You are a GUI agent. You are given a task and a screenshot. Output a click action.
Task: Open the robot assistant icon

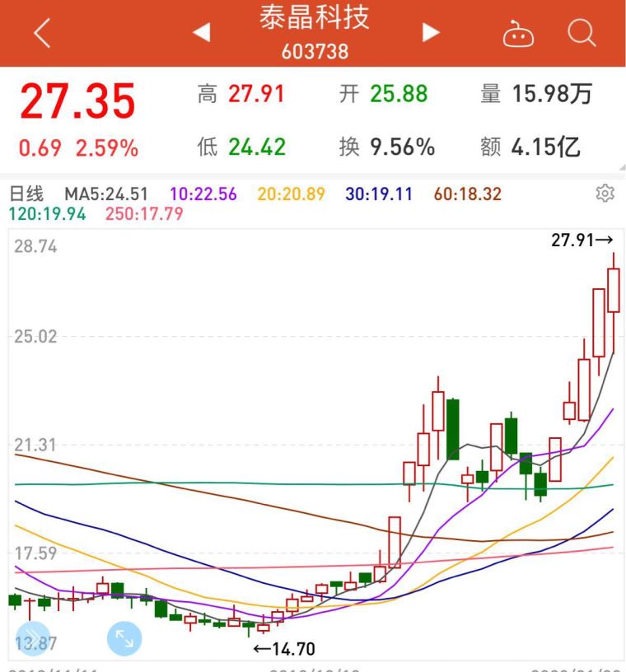[518, 33]
